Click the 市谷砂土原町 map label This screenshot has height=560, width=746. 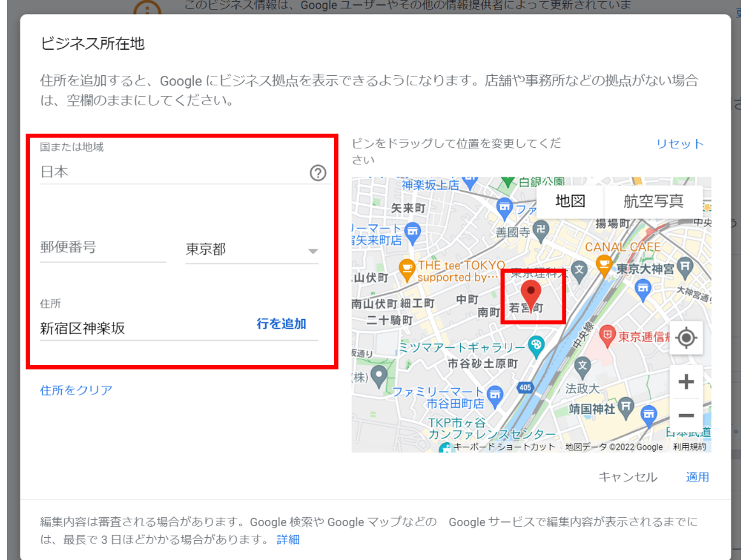483,364
